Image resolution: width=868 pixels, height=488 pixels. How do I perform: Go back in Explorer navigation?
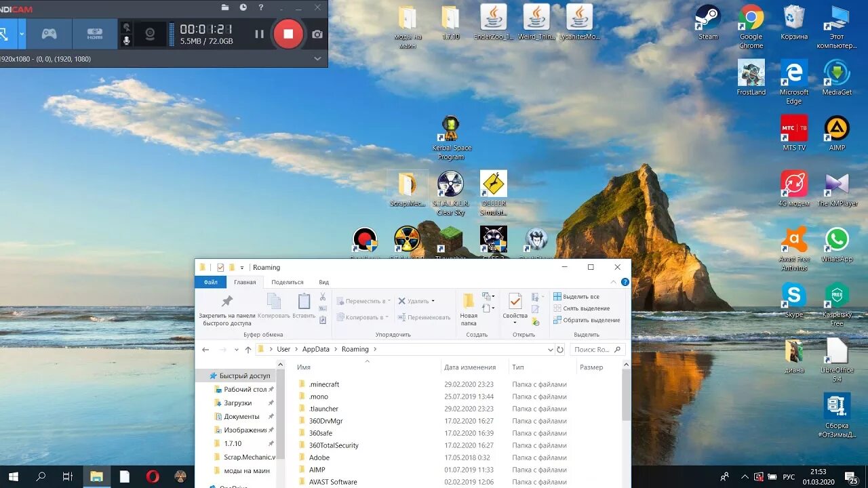click(205, 350)
